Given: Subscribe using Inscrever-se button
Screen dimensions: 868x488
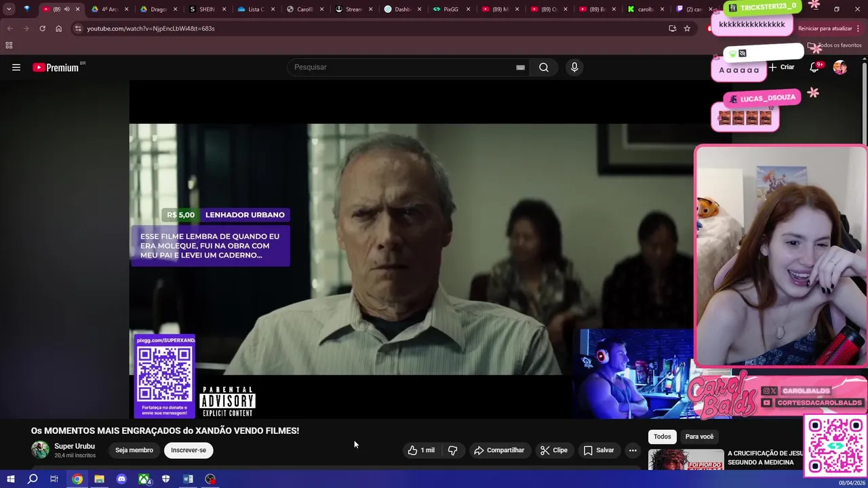Looking at the screenshot, I should pyautogui.click(x=189, y=450).
